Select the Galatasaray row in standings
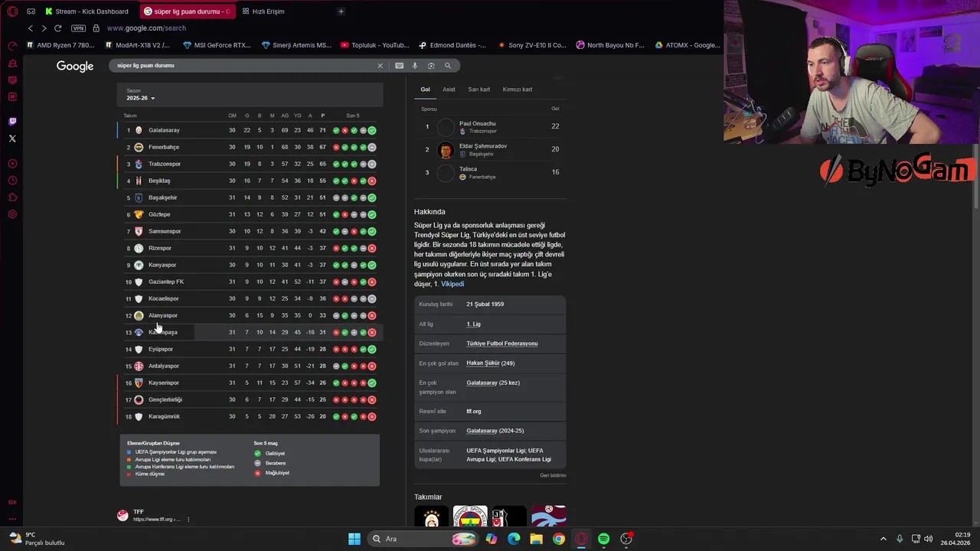980x551 pixels. pyautogui.click(x=250, y=130)
